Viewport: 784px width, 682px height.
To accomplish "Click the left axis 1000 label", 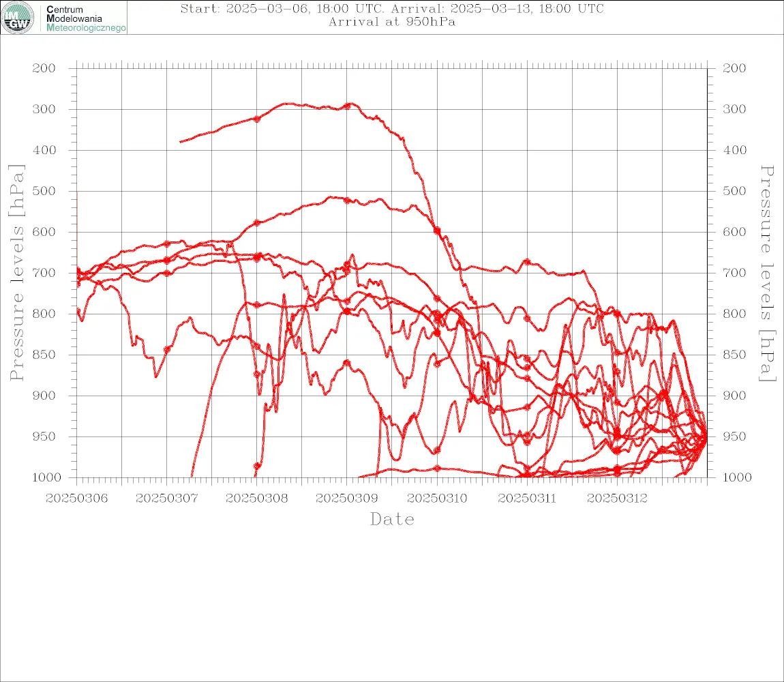I will (x=46, y=477).
